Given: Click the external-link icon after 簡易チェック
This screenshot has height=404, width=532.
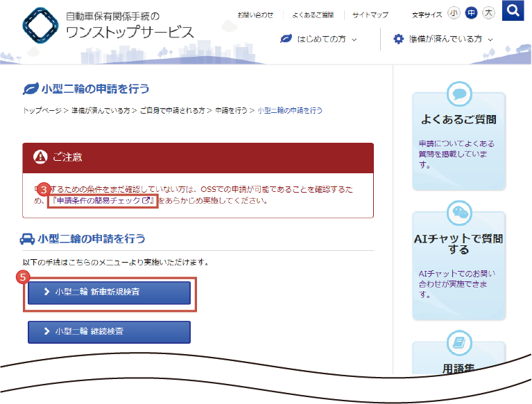Looking at the screenshot, I should (146, 200).
